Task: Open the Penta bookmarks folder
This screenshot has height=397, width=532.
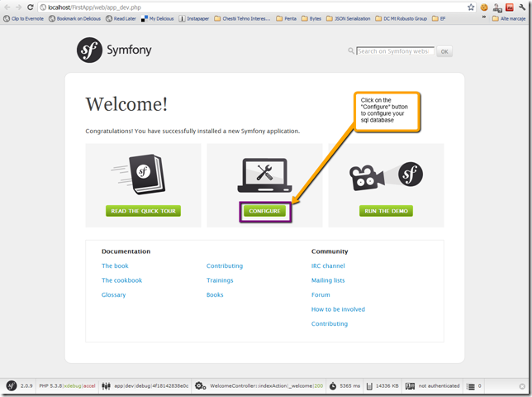Action: click(286, 19)
